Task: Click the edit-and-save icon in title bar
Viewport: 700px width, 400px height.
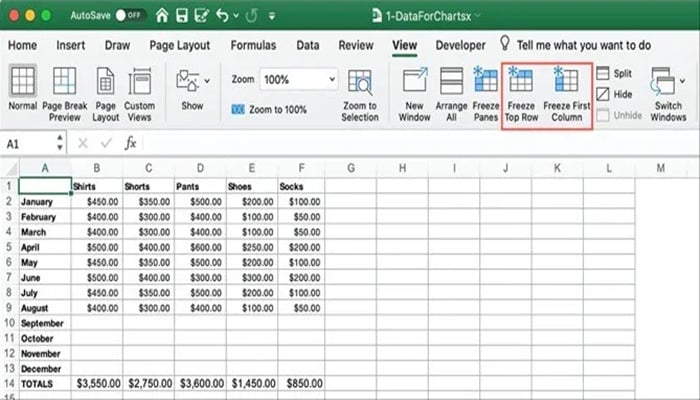Action: pos(202,16)
